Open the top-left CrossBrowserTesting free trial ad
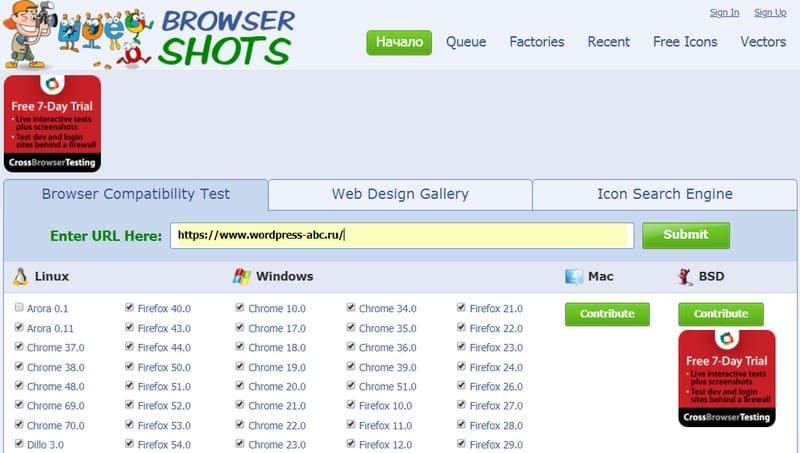The image size is (800, 453). 52,124
